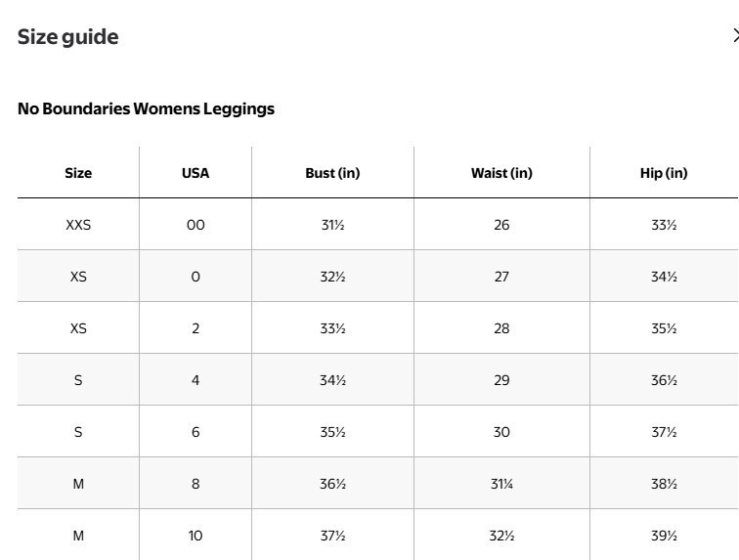Select the USA size 10 cell
The height and width of the screenshot is (560, 739).
(196, 536)
